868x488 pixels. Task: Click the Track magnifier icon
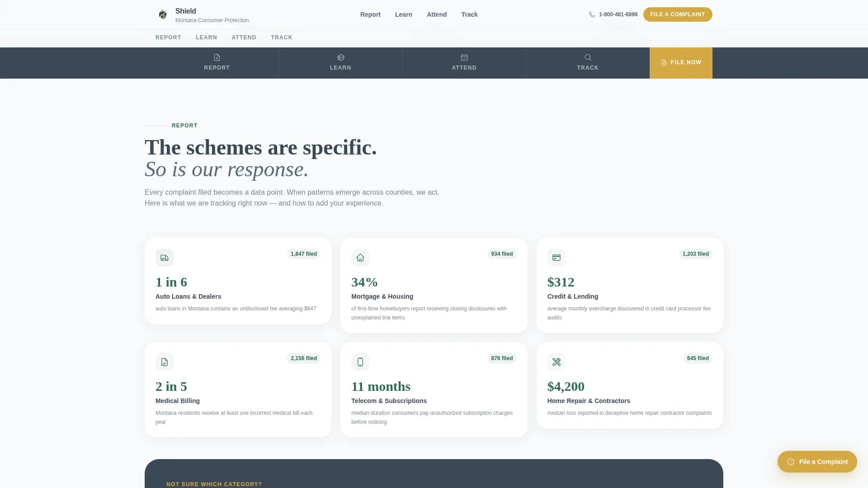(588, 57)
